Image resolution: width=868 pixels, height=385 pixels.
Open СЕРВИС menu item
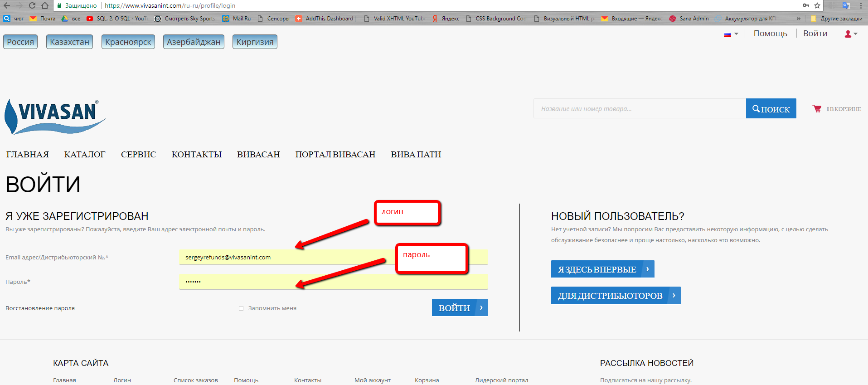click(138, 155)
